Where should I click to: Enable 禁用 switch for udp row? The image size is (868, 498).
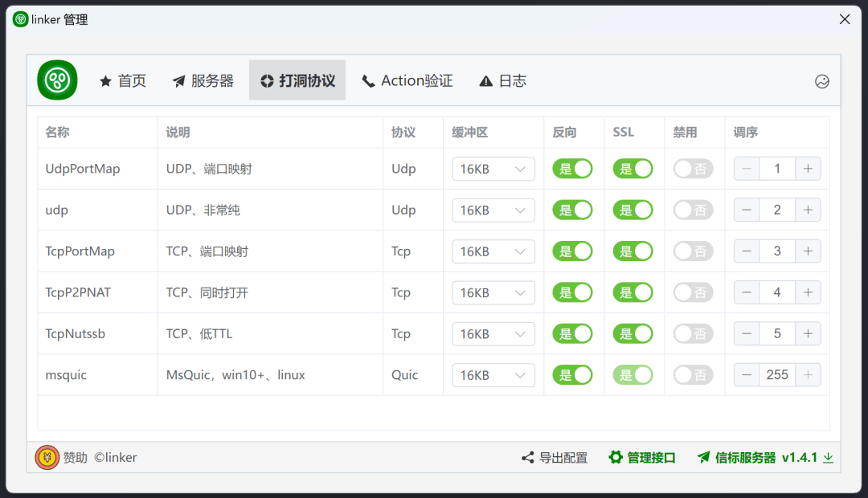pos(693,210)
